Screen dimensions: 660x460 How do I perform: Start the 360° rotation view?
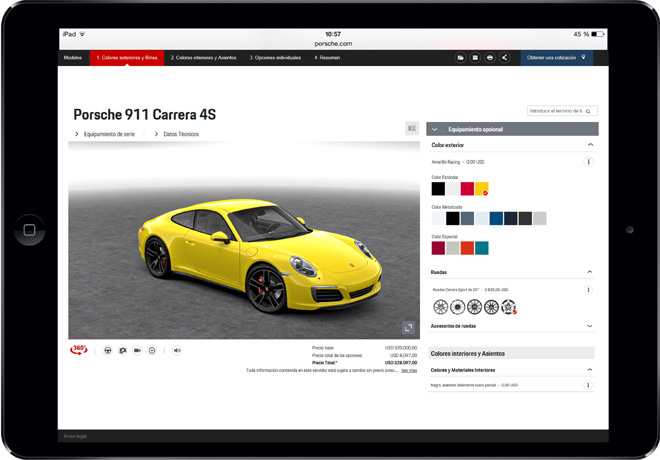[x=79, y=350]
